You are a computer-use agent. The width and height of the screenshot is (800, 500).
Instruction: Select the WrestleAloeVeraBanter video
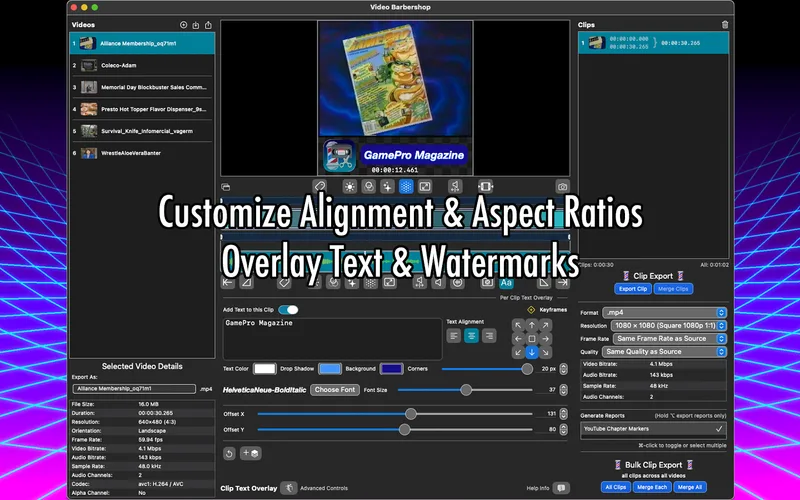(142, 153)
